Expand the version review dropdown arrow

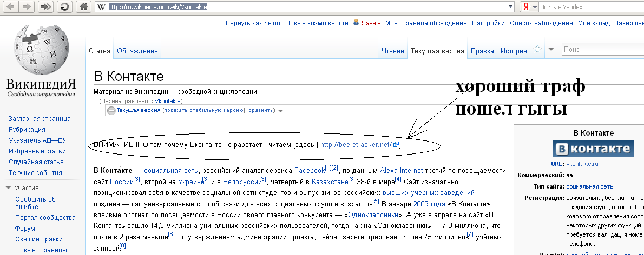pyautogui.click(x=280, y=111)
